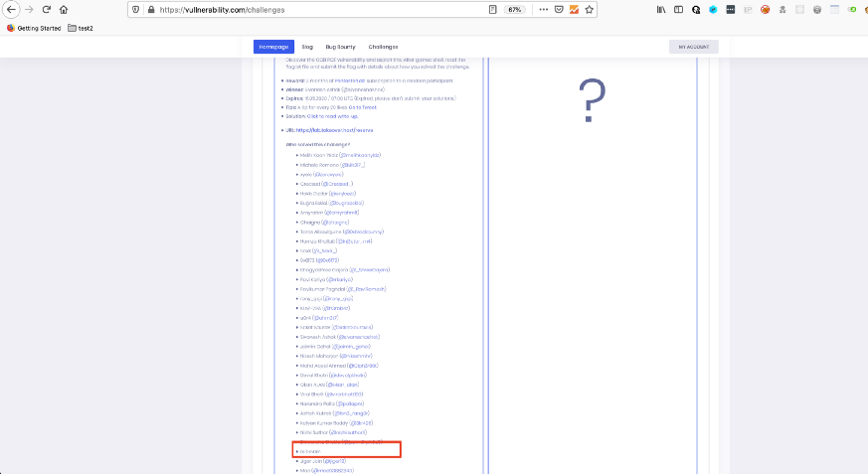Screen dimensions: 868x474
Task: Click the padlock site security icon
Action: 148,9
